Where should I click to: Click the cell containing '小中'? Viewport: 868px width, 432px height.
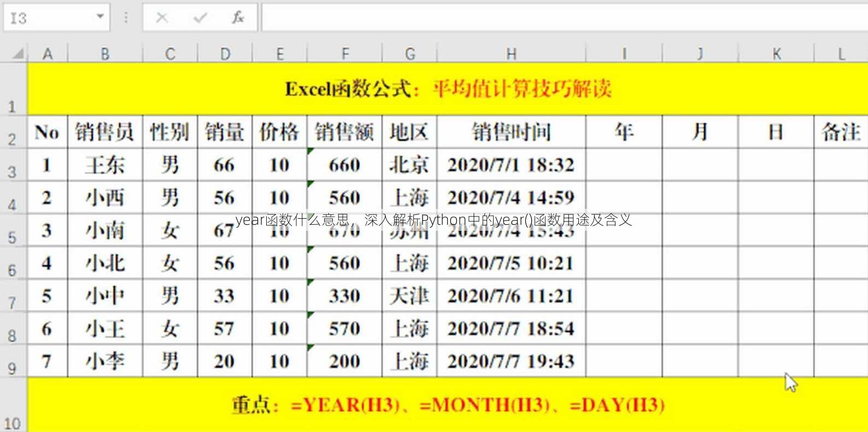105,296
